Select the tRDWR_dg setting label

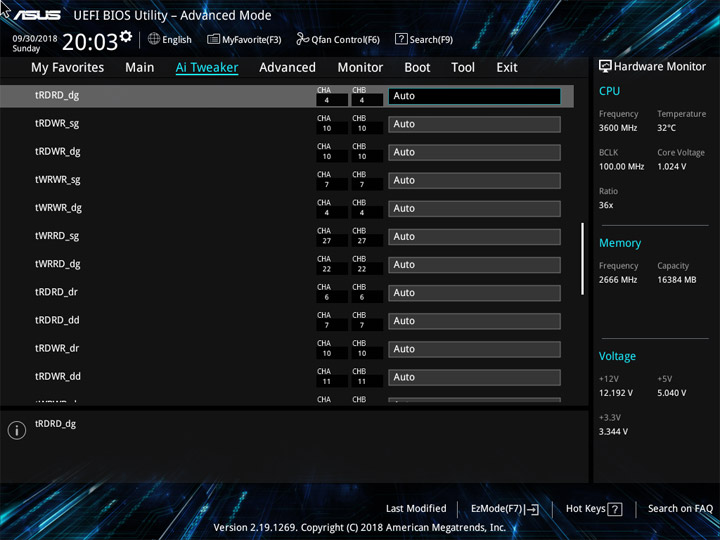click(x=58, y=152)
